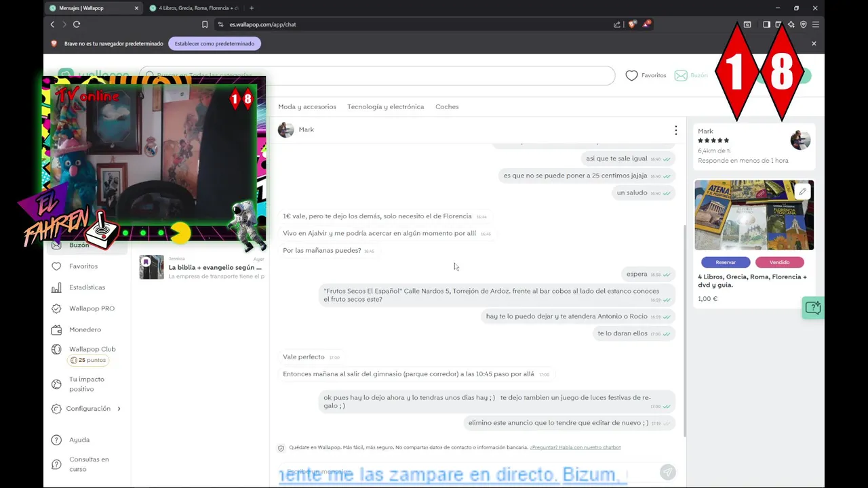Viewport: 868px width, 488px height.
Task: Click Mark's five-star rating
Action: [x=713, y=140]
